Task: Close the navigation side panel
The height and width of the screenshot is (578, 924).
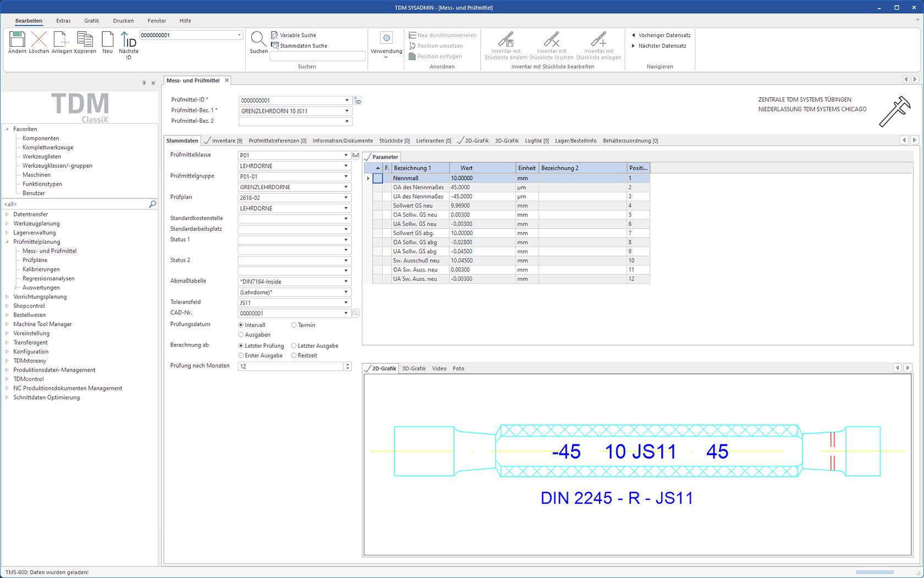Action: pos(153,83)
